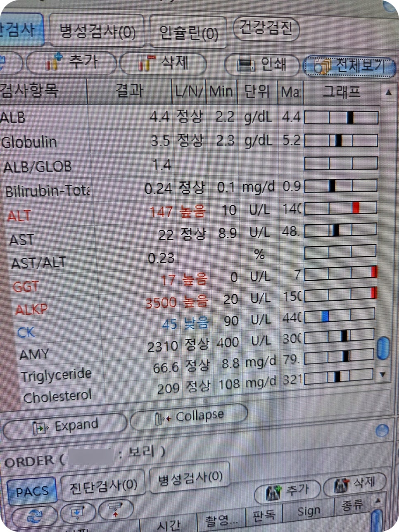This screenshot has height=532, width=399.
Task: Click the 인쇄 print button
Action: coord(262,65)
